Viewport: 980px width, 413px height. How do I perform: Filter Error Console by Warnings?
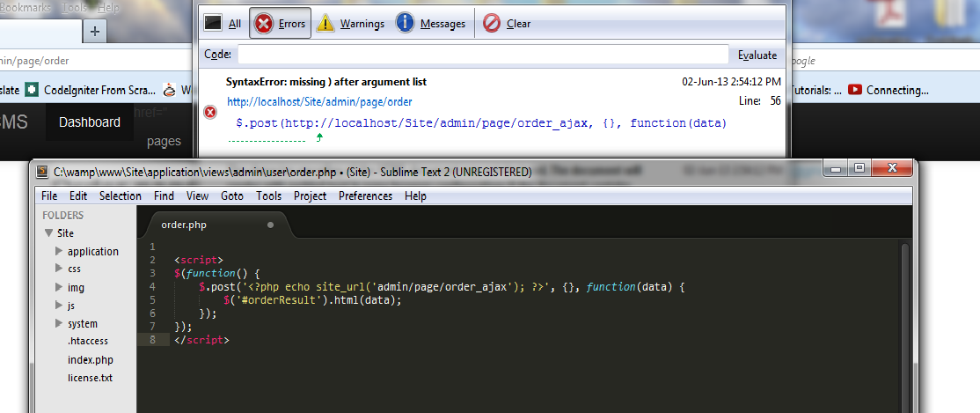tap(350, 24)
